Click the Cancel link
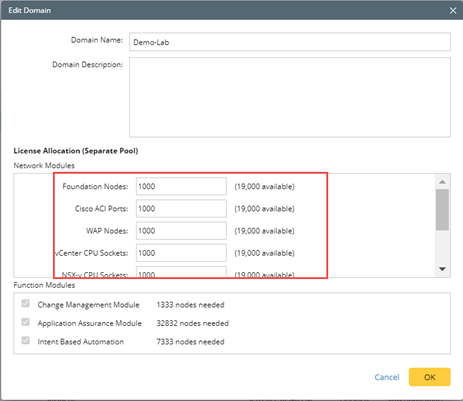Viewport: 463px width, 401px height. (x=387, y=377)
